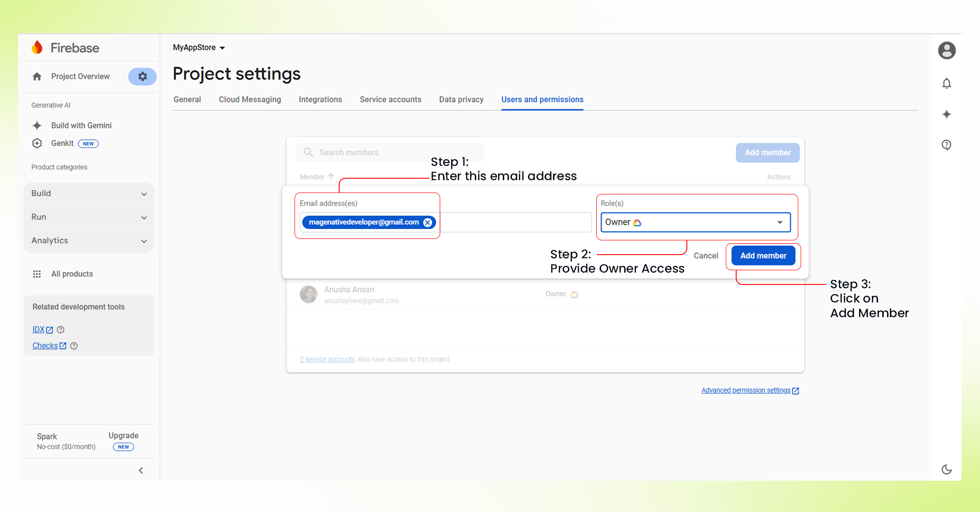Open the help icon on right sidebar
This screenshot has width=980, height=512.
pyautogui.click(x=946, y=145)
